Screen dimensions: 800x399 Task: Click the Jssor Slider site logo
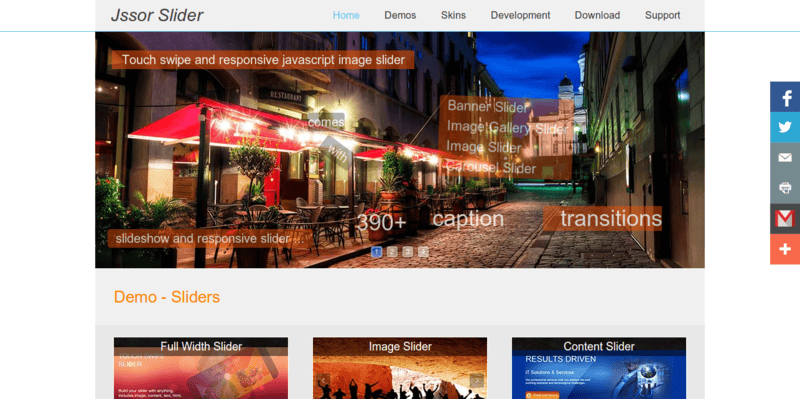pos(157,15)
